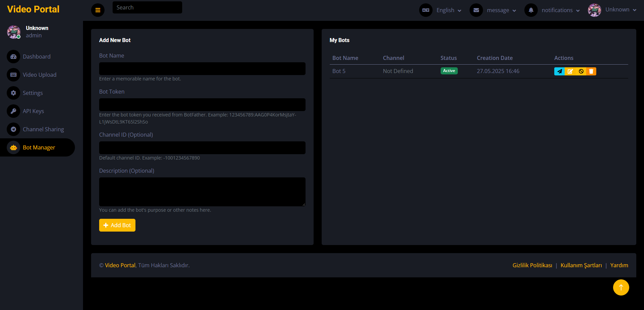Click the edit icon for Bot 5
This screenshot has width=644, height=310.
570,71
